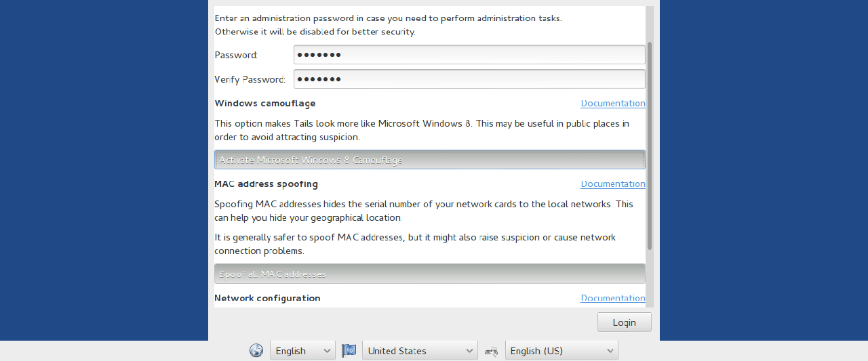Viewport: 868px width, 361px height.
Task: Click the options panel vertical scrollbar
Action: 650,146
